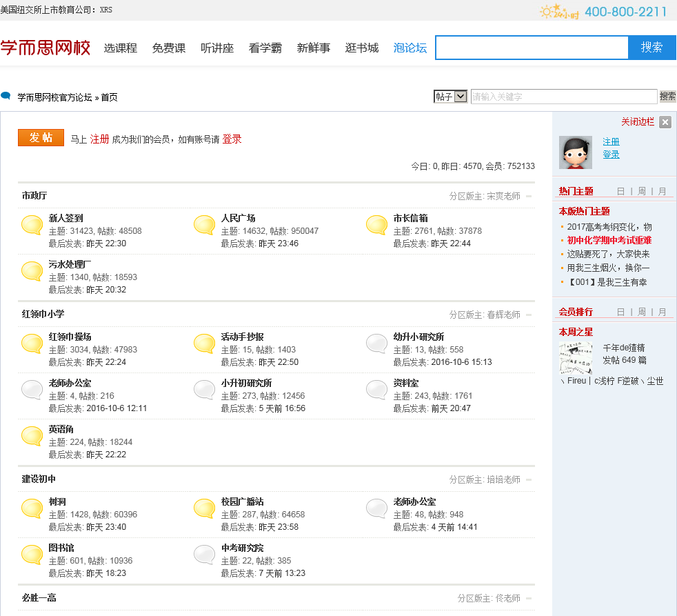Open the 春辉老师 moderator link

pyautogui.click(x=503, y=315)
